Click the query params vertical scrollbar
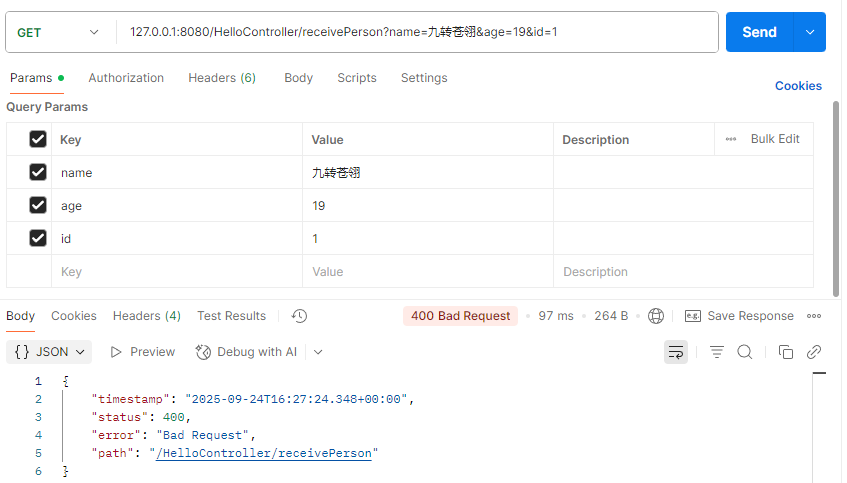This screenshot has width=847, height=483. [x=836, y=199]
